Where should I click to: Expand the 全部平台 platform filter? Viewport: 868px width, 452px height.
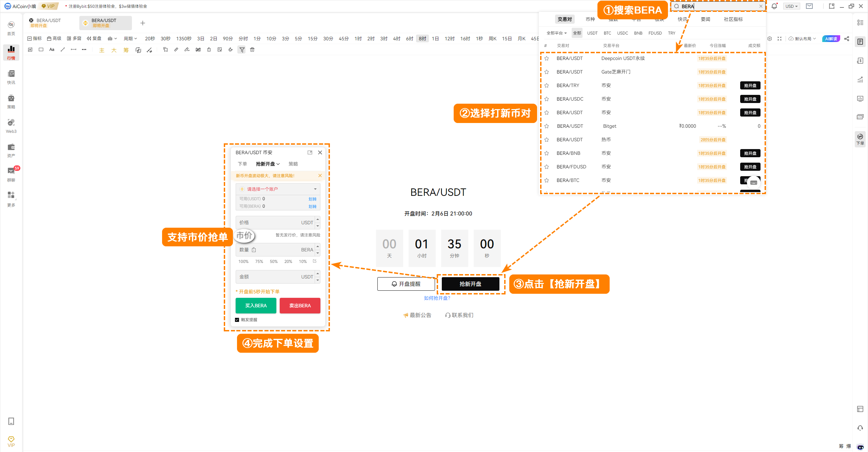pyautogui.click(x=556, y=33)
